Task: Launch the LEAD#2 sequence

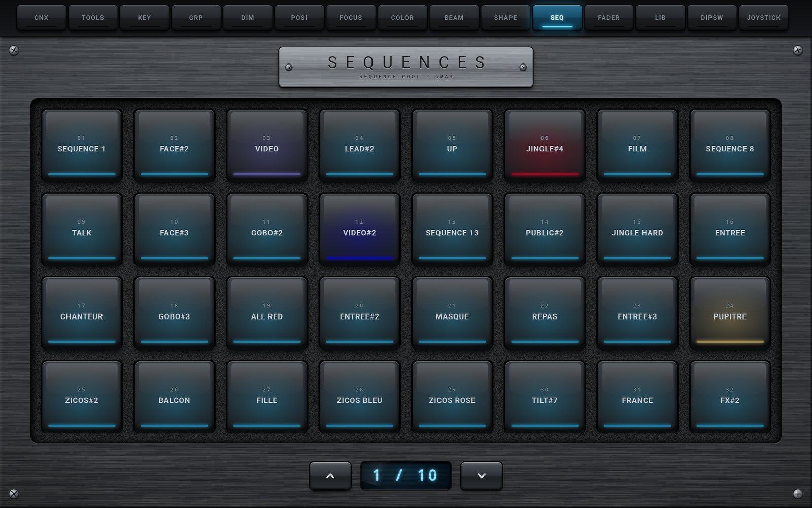Action: (x=359, y=145)
